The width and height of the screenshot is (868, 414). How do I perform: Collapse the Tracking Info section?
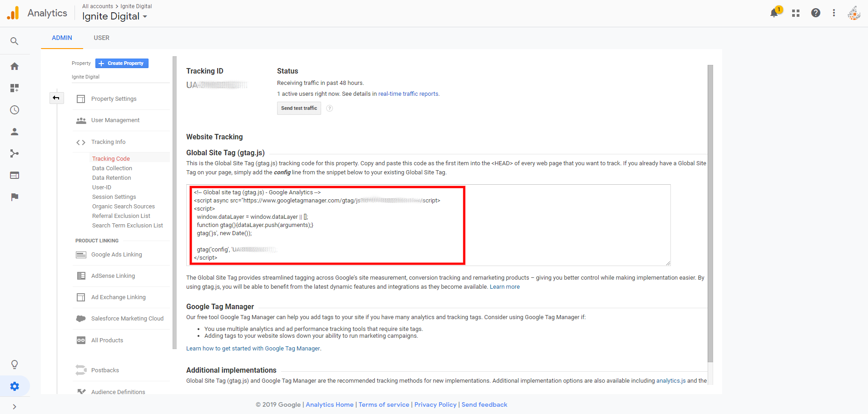click(x=108, y=142)
